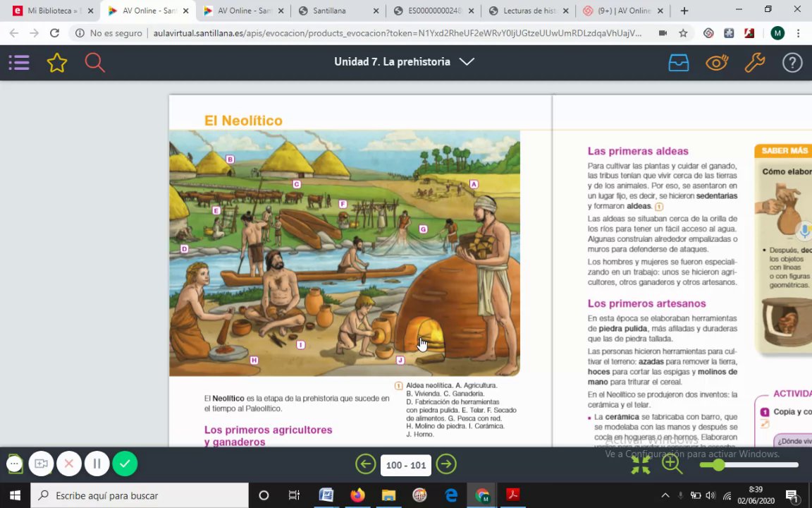Click the footnote 1 icon after aldeas
Viewport: 812px width, 508px height.
659,206
